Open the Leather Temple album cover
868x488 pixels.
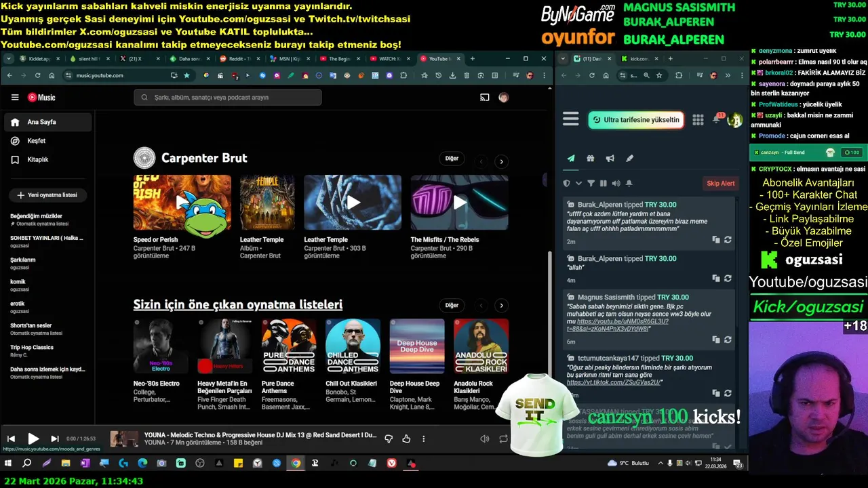[267, 202]
